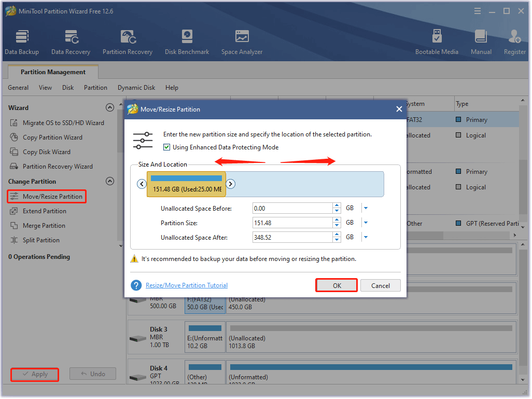Open the Partition menu

click(x=96, y=88)
